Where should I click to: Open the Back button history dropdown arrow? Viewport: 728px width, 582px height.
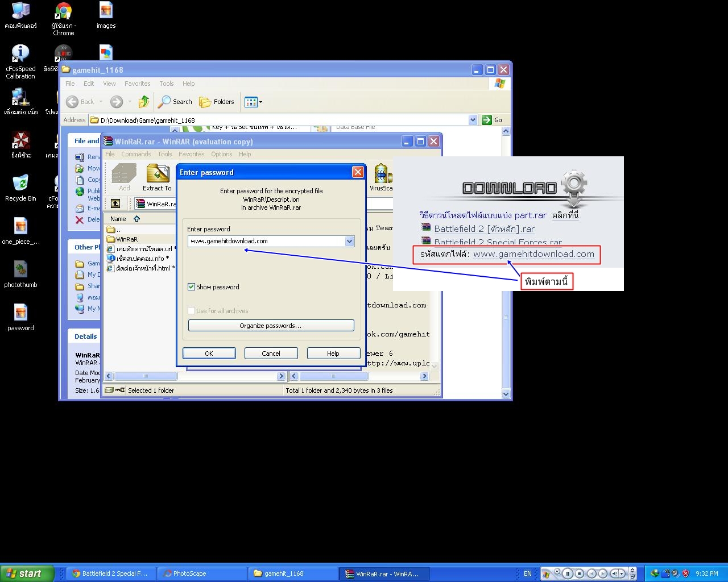click(x=101, y=102)
